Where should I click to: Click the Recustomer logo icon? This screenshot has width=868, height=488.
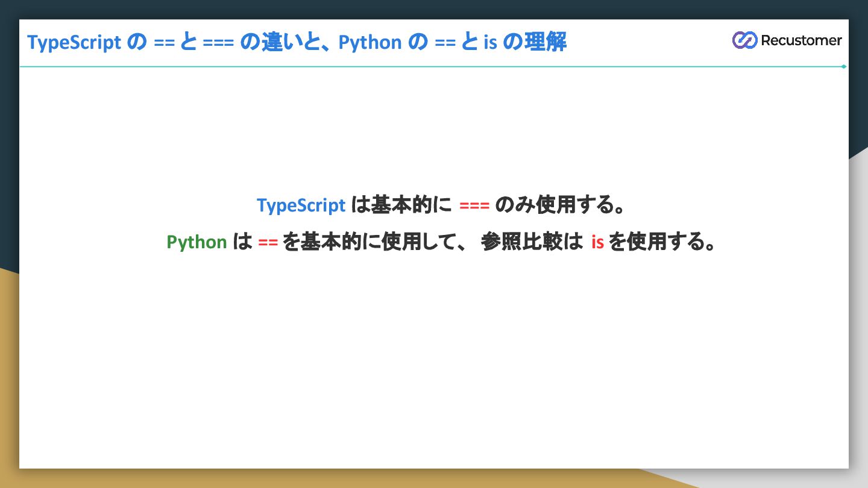[744, 40]
